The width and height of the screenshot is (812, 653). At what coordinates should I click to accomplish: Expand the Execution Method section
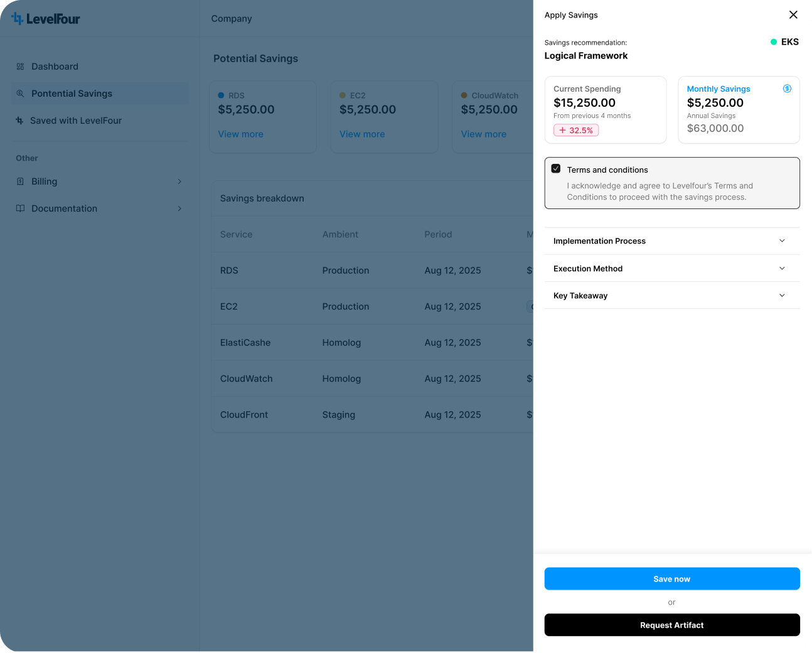(x=782, y=269)
